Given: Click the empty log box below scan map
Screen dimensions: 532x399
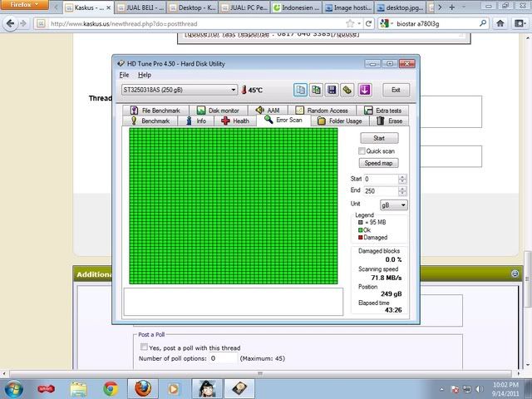Looking at the screenshot, I should tap(234, 302).
